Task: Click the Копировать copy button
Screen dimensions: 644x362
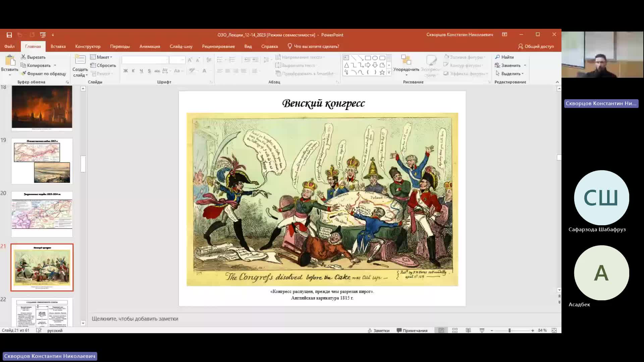Action: [36, 65]
